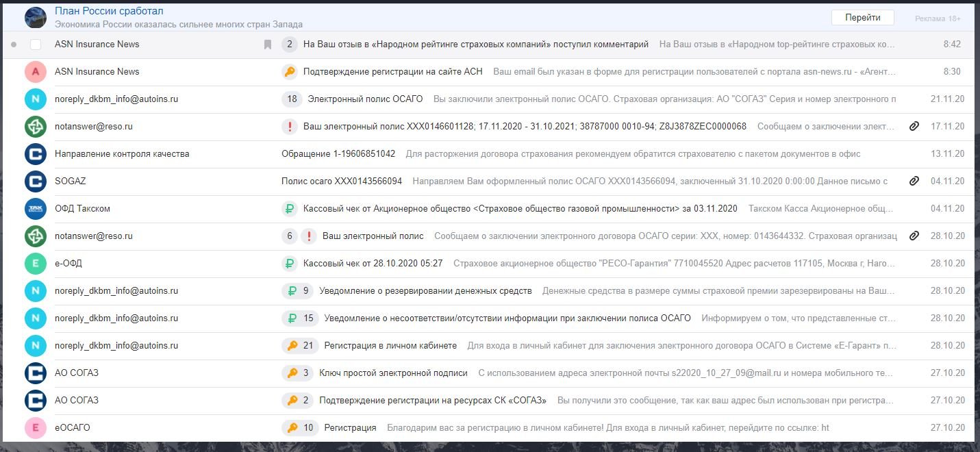Click the ad label Реклама 18+
This screenshot has height=452, width=980.
click(x=938, y=18)
